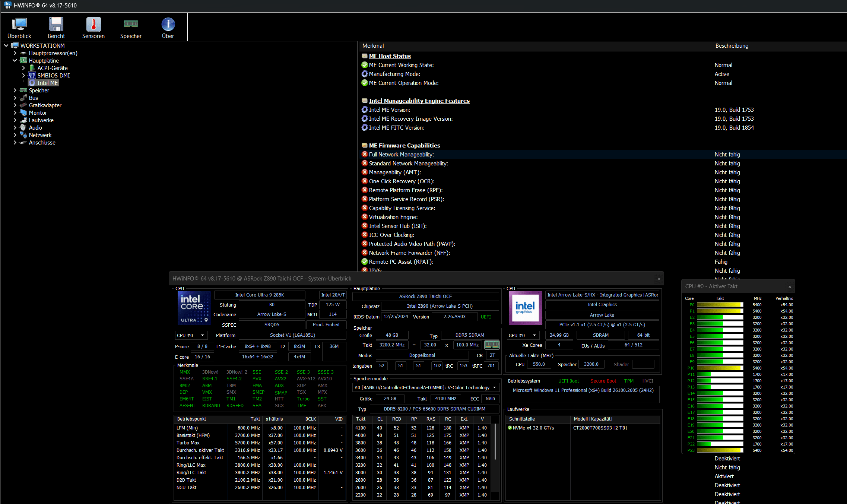The width and height of the screenshot is (847, 504).
Task: Click red X icon beside Full Network Manageability
Action: point(365,154)
